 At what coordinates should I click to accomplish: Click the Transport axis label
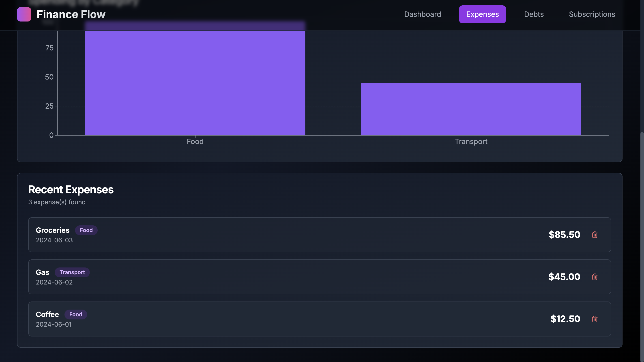coord(471,142)
